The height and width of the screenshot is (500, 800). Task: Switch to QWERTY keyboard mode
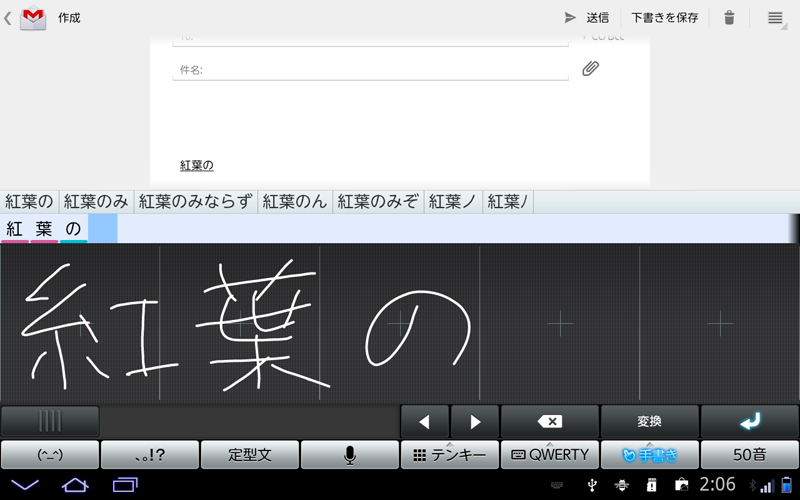click(549, 454)
